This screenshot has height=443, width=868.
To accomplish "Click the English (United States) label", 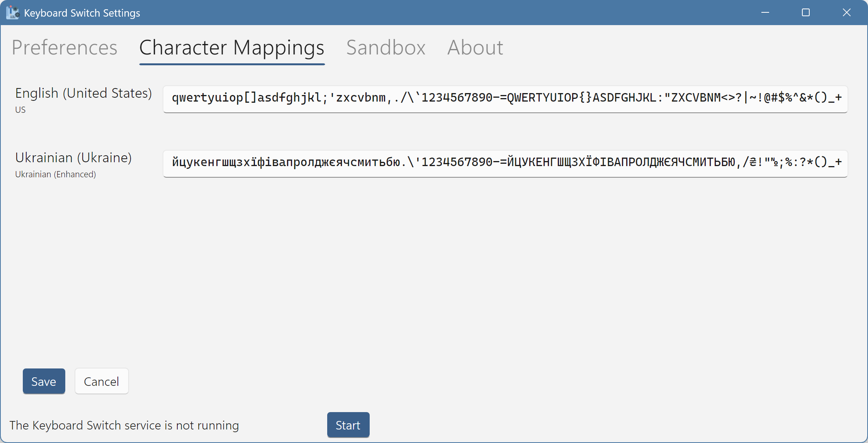I will pos(83,93).
